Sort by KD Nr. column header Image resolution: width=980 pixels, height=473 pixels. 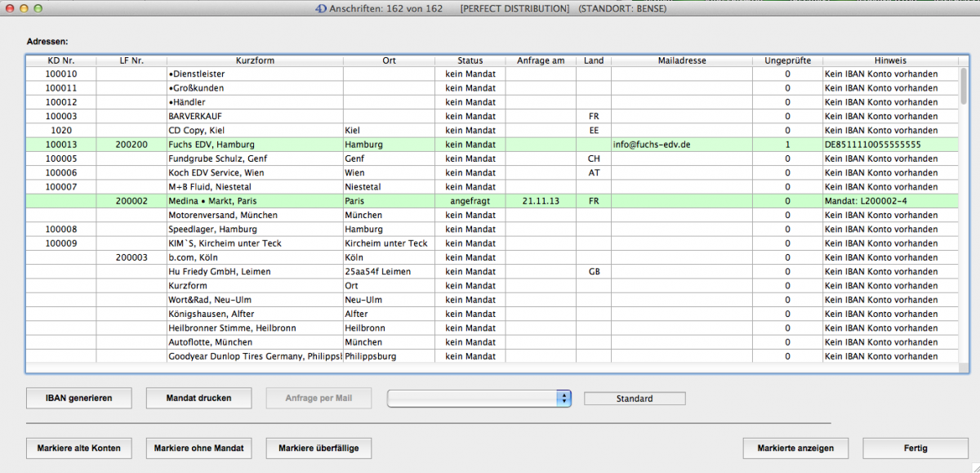pos(61,60)
